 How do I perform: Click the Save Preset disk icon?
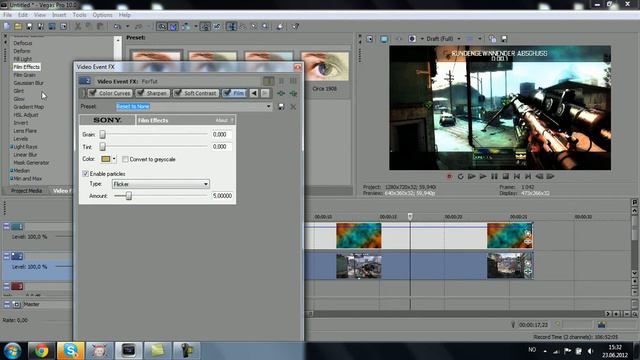coord(281,107)
